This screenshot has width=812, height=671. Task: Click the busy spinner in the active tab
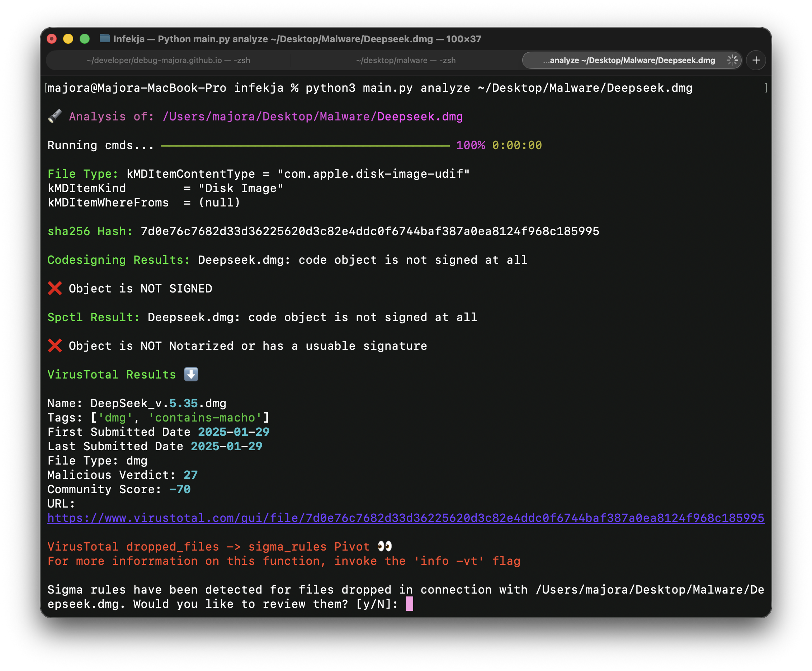(x=732, y=60)
